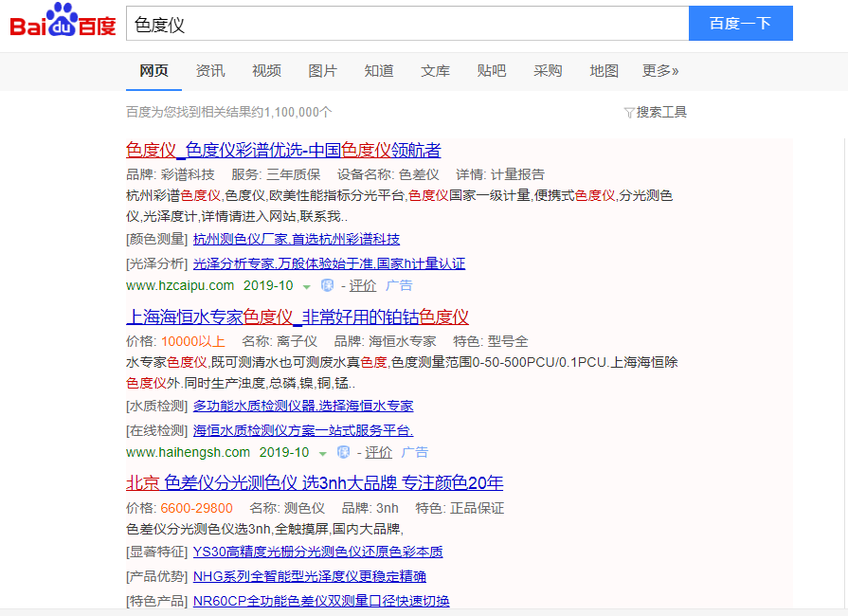Click the funnel icon beside 搜索工具

(629, 113)
